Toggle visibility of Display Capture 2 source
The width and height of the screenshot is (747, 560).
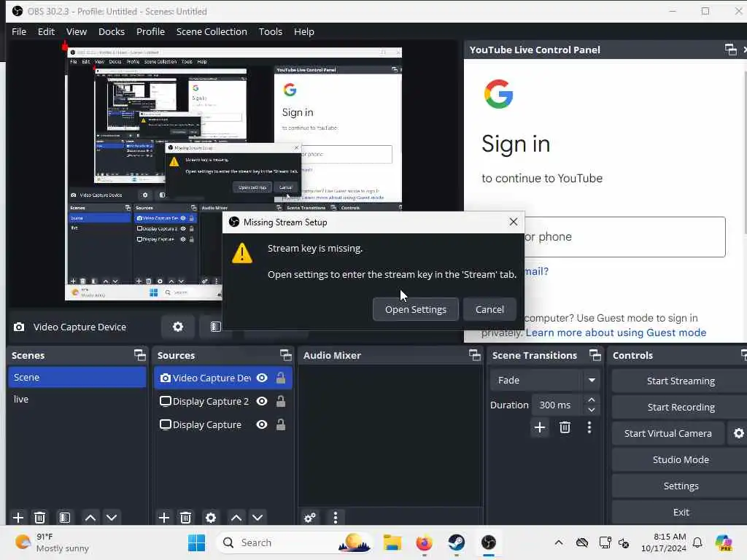click(x=262, y=401)
